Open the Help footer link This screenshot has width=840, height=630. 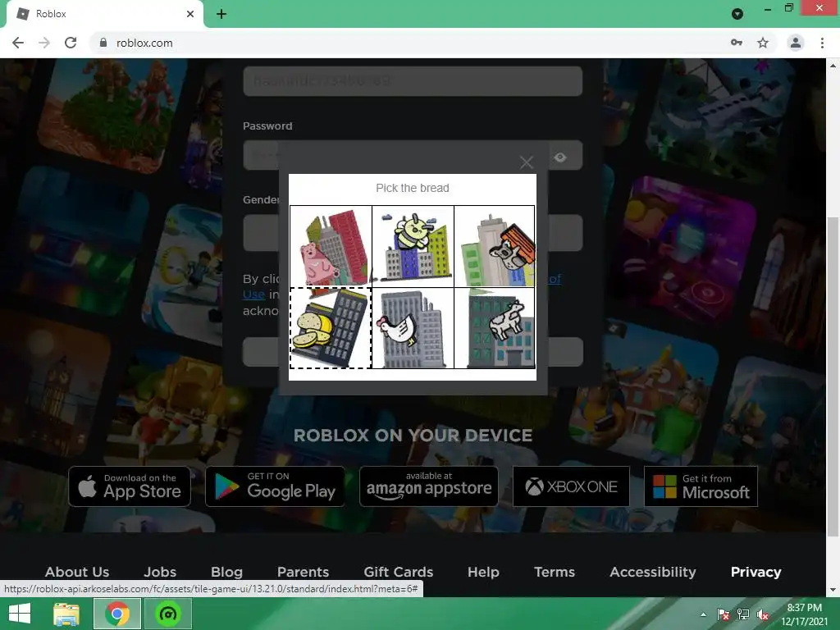(483, 572)
